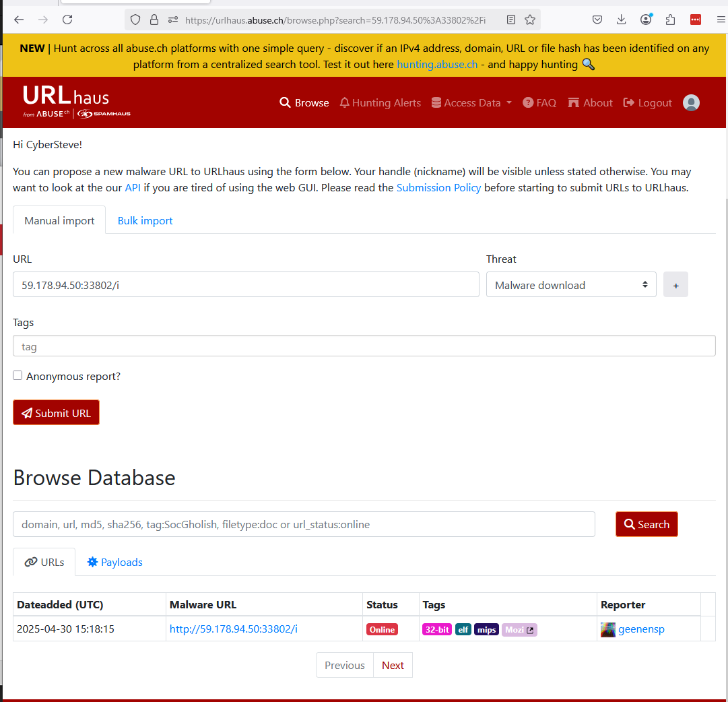Viewport: 728px width, 702px height.
Task: Click geenensp reporter avatar thumbnail
Action: (x=607, y=629)
